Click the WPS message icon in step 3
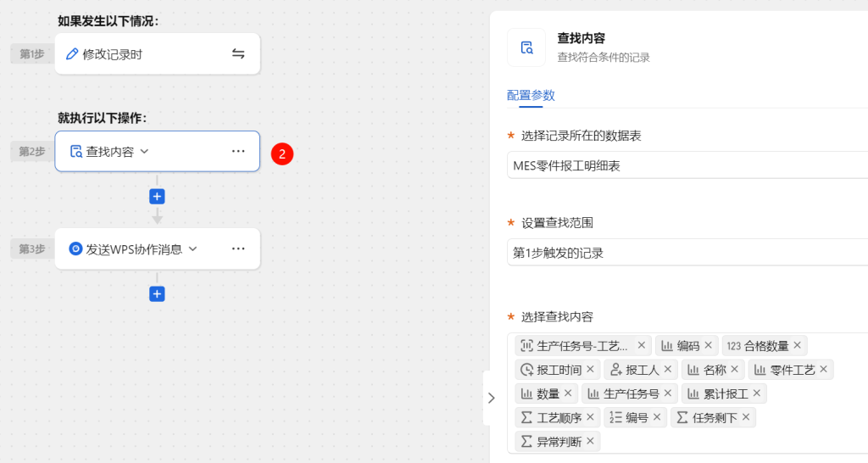 tap(75, 248)
